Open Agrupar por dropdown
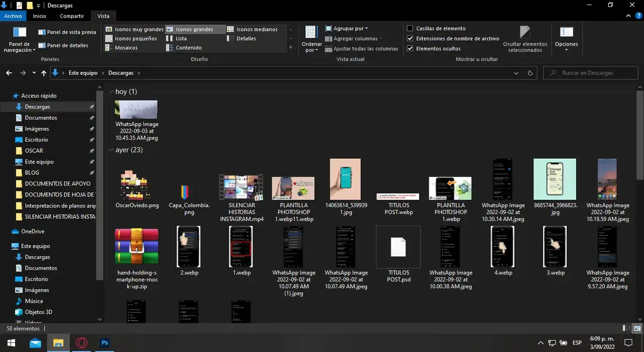Image resolution: width=644 pixels, height=352 pixels. pyautogui.click(x=347, y=29)
